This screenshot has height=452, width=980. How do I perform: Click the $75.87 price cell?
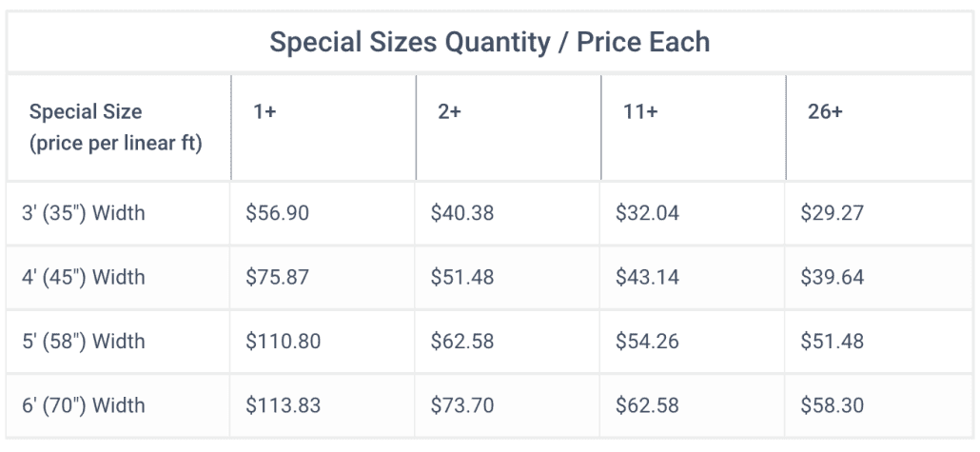point(277,277)
